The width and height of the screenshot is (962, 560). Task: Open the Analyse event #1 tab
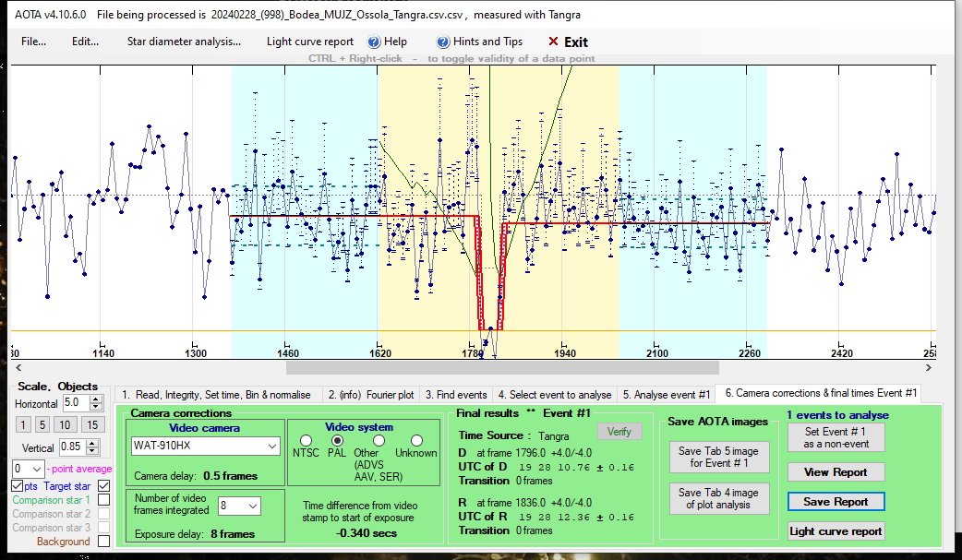tap(667, 394)
